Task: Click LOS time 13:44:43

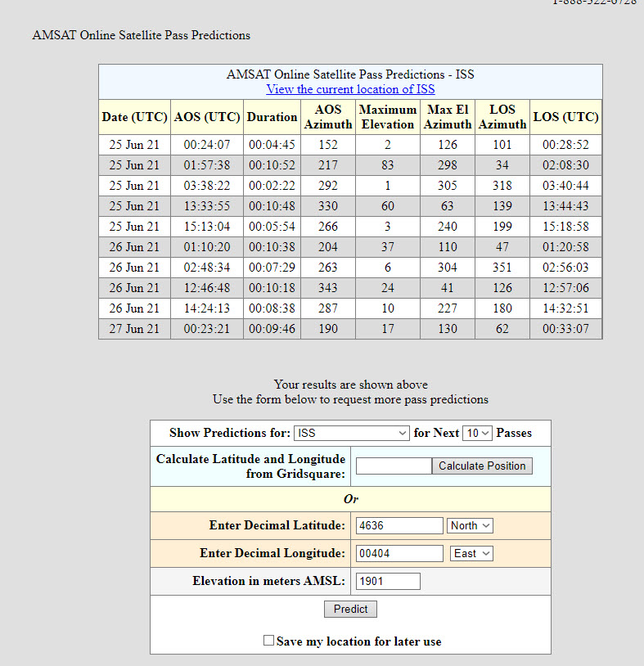Action: pyautogui.click(x=565, y=206)
